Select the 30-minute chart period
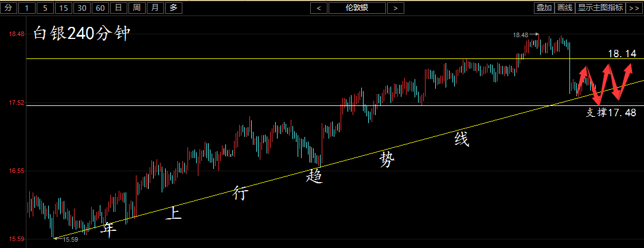The width and height of the screenshot is (644, 248). click(82, 7)
